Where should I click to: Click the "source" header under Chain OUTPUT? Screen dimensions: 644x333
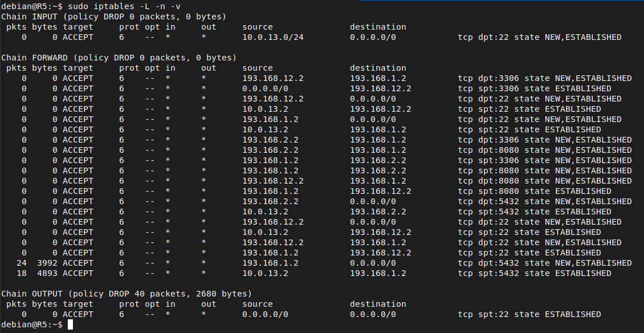pos(258,304)
